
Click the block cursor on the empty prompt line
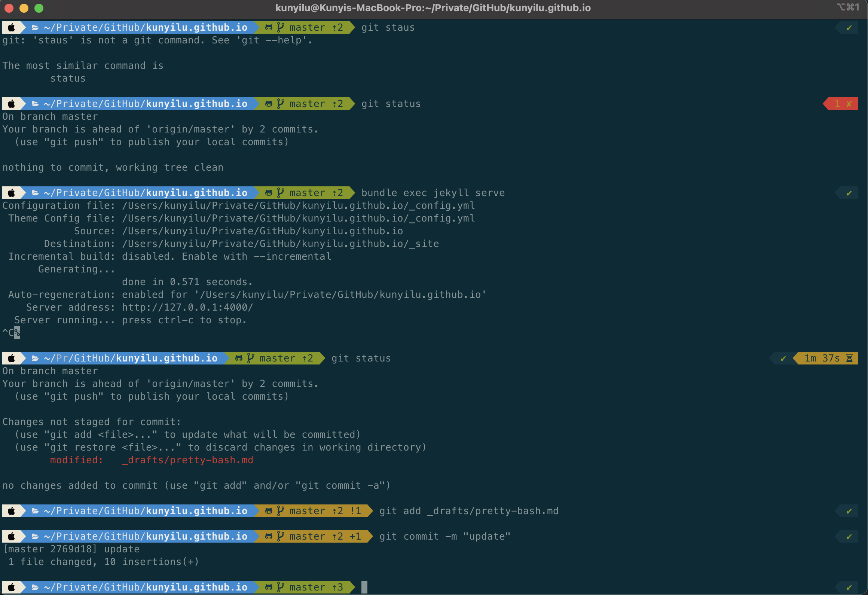(364, 587)
